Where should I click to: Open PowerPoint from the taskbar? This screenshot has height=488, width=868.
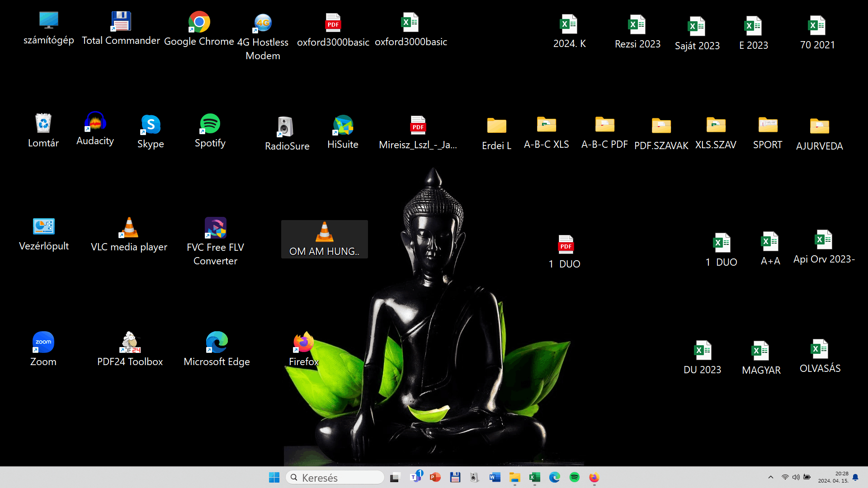435,477
